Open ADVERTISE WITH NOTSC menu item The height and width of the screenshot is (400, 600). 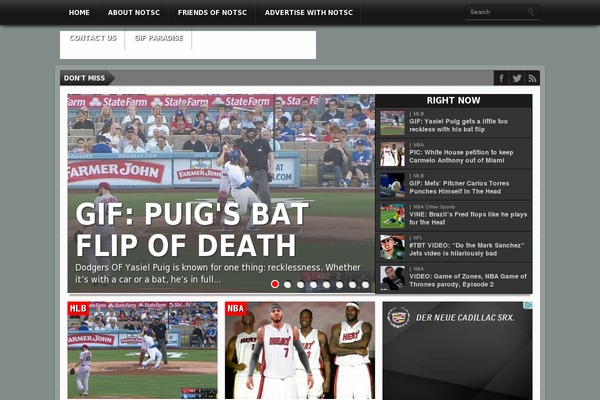(309, 13)
